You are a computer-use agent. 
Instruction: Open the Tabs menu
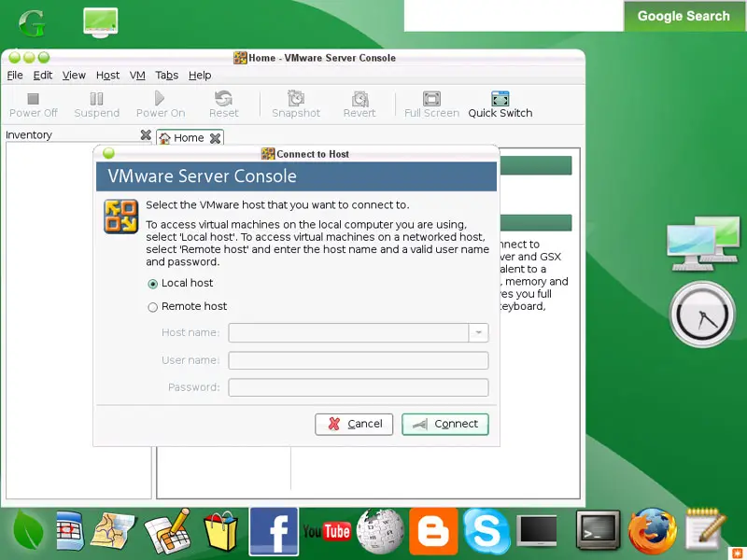[167, 76]
